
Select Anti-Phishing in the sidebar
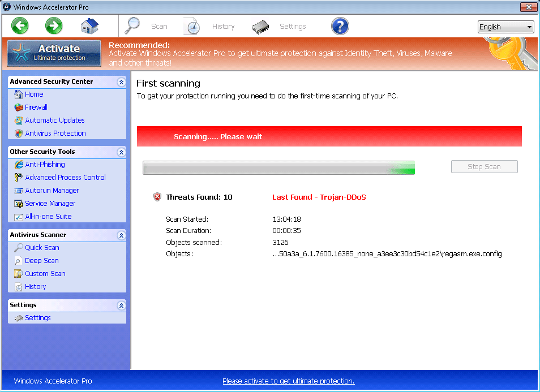(x=45, y=165)
